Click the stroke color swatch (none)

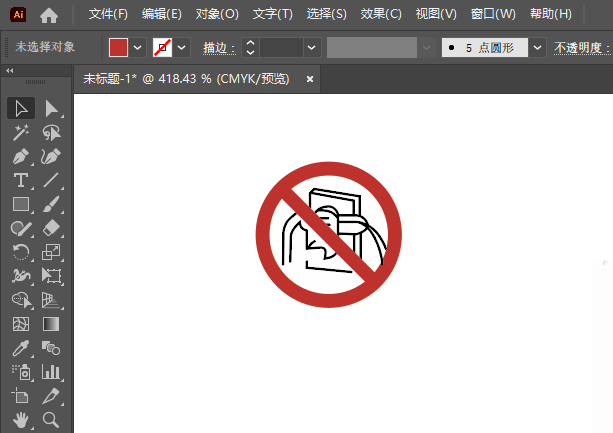(162, 48)
